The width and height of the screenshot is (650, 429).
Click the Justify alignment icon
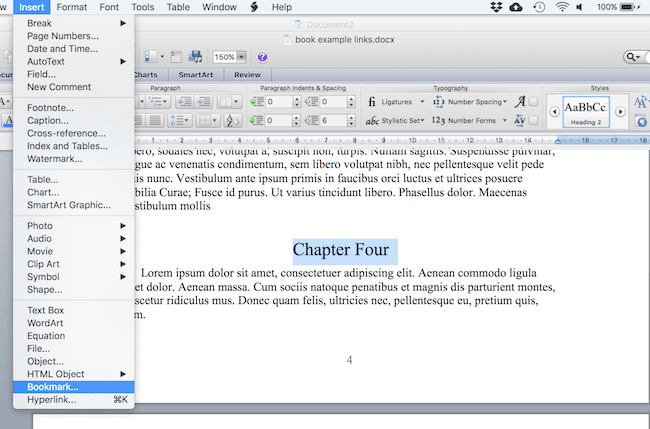coord(155,121)
